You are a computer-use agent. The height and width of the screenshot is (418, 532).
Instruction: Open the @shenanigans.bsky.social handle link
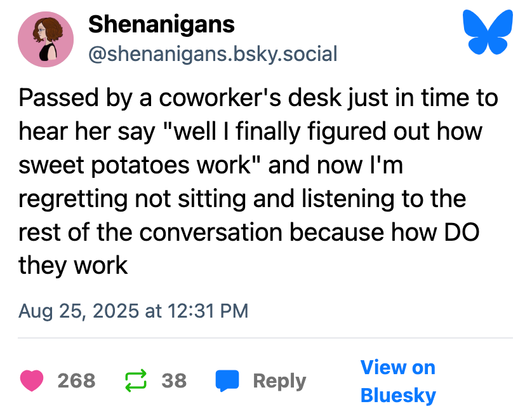click(x=212, y=54)
